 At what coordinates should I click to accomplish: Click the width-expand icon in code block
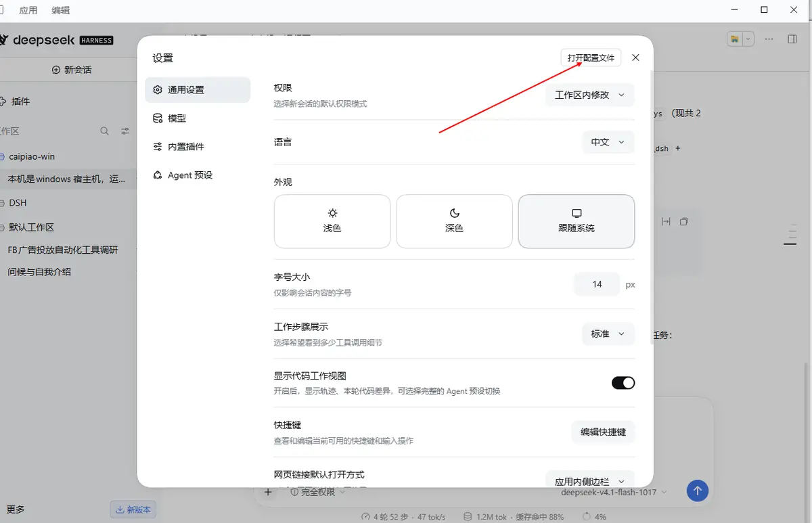[x=666, y=221]
